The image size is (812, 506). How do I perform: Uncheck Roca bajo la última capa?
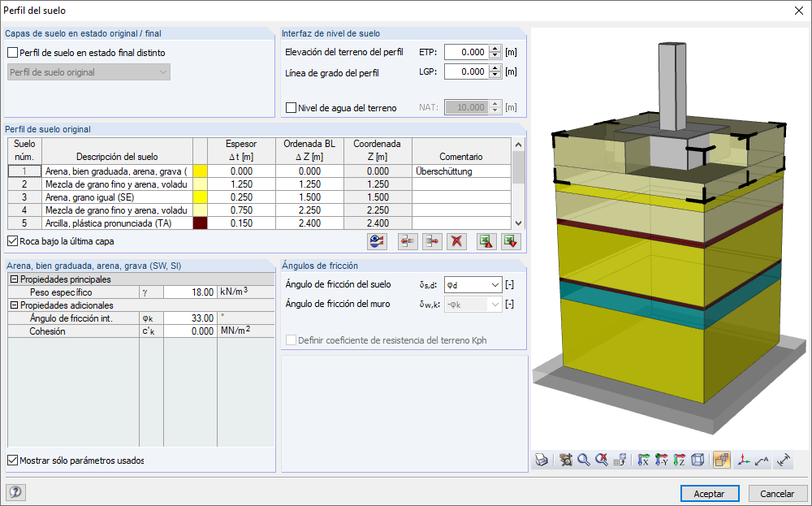(x=13, y=241)
